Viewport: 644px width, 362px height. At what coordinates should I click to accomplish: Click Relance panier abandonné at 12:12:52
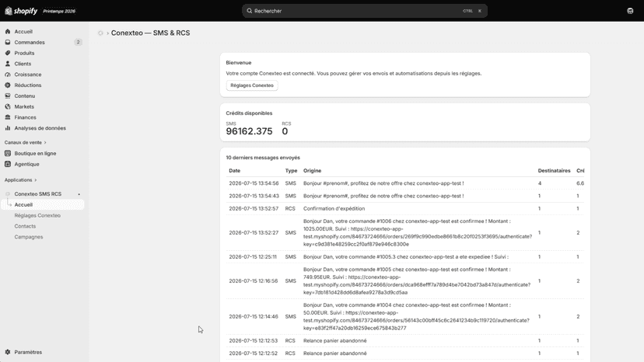[x=334, y=353]
